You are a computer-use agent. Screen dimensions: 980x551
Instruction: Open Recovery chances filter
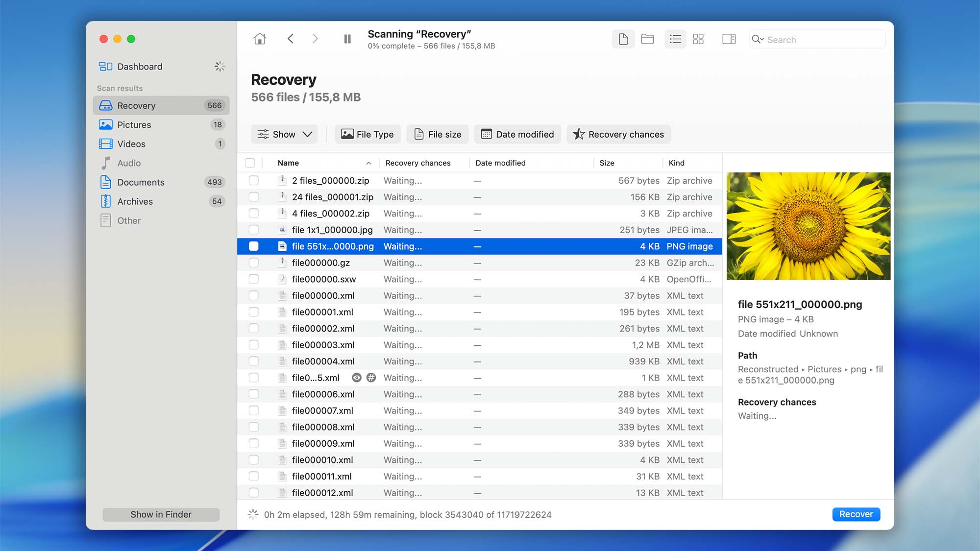619,134
